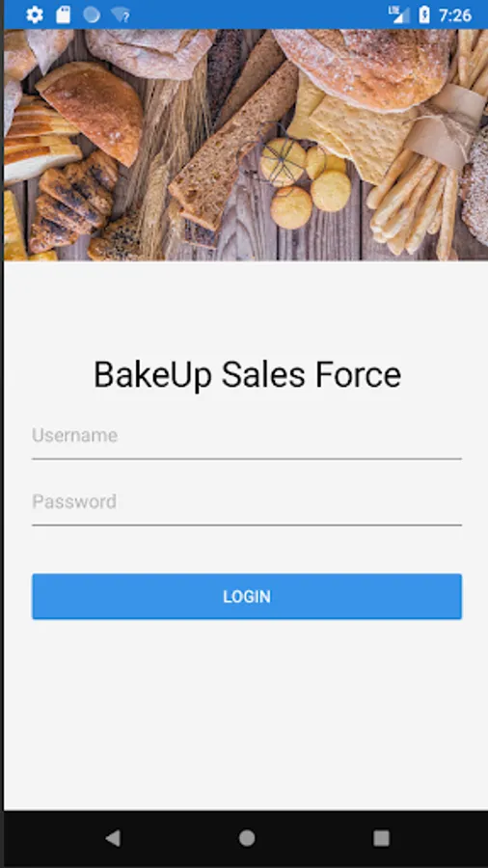Tap the circular notification icon in status bar
Image resolution: width=488 pixels, height=868 pixels.
point(92,14)
